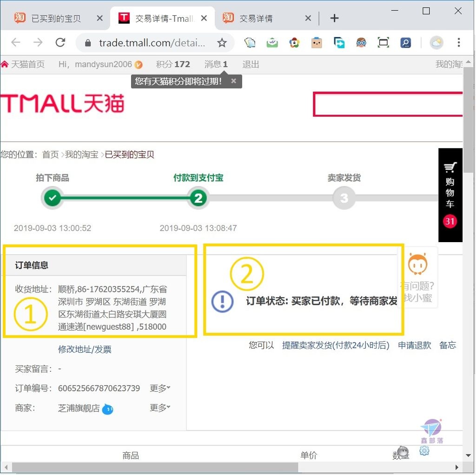Click the paper sheets extension icon
The height and width of the screenshot is (475, 476).
250,43
